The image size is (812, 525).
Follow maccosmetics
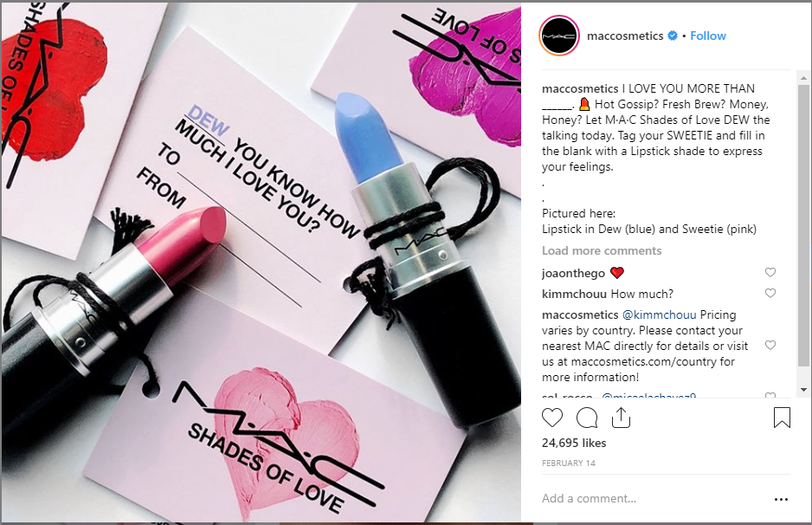pyautogui.click(x=708, y=36)
